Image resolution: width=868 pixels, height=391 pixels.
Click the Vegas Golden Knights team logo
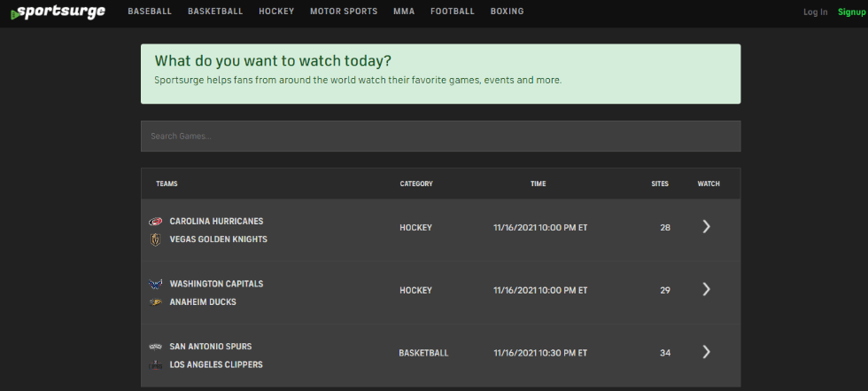click(156, 239)
